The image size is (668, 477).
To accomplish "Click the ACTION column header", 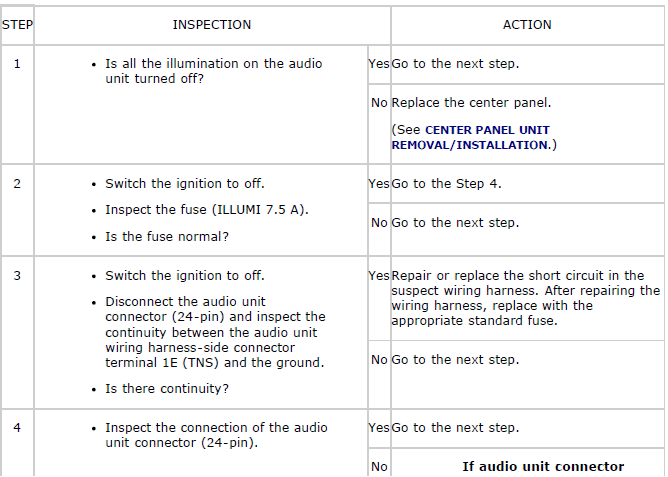I will coord(527,24).
